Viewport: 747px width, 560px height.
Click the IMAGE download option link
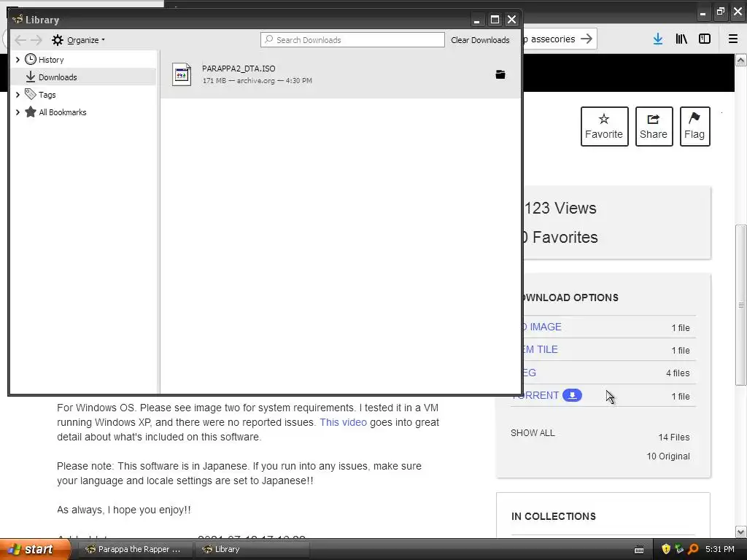click(x=546, y=327)
